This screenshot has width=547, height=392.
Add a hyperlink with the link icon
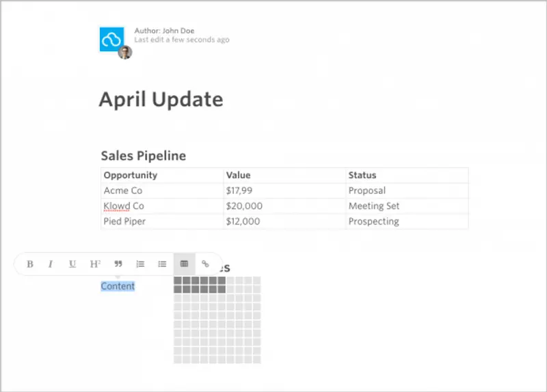click(x=205, y=264)
